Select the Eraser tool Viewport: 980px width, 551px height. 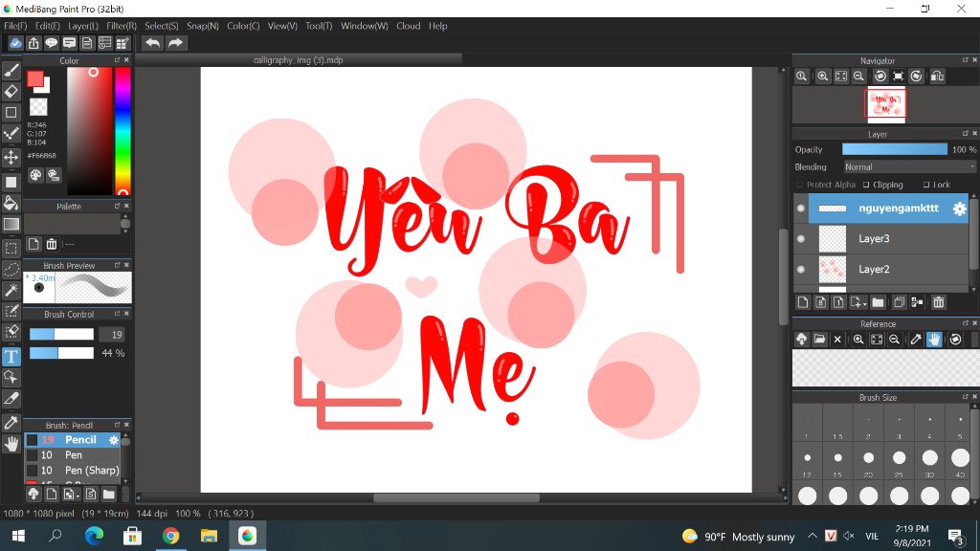pos(11,91)
